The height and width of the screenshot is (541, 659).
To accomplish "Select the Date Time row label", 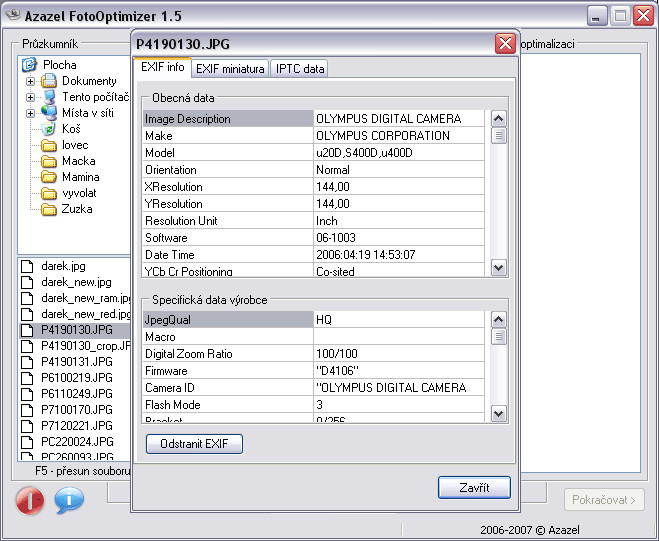I will pos(170,255).
